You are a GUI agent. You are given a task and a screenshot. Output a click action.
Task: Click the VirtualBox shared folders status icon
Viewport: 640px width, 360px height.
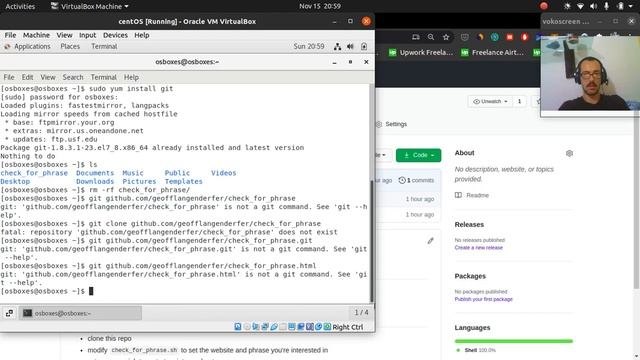[283, 327]
